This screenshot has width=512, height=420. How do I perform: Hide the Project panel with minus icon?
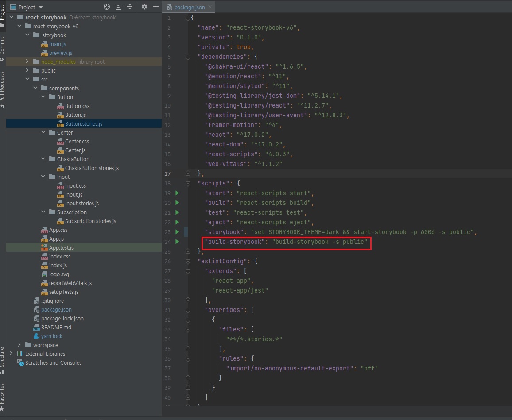click(x=156, y=7)
